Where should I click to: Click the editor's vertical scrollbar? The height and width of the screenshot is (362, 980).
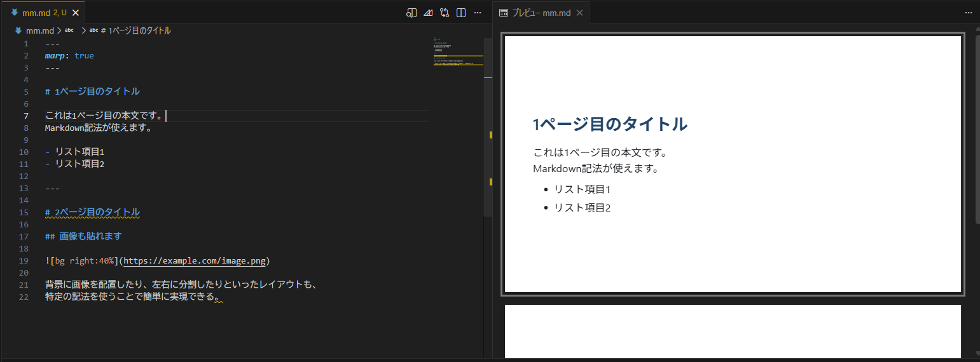point(488,127)
